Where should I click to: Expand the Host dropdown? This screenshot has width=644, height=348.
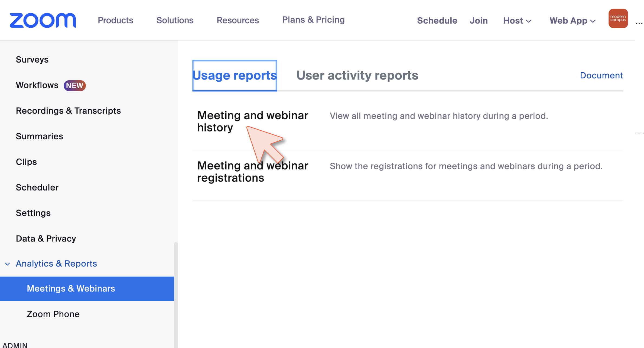(517, 21)
